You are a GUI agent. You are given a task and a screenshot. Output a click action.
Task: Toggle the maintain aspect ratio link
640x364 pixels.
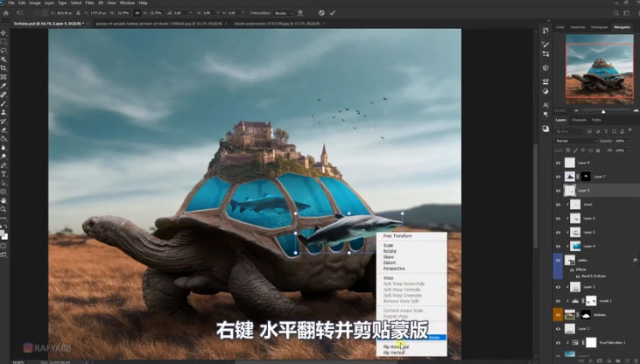[x=138, y=13]
